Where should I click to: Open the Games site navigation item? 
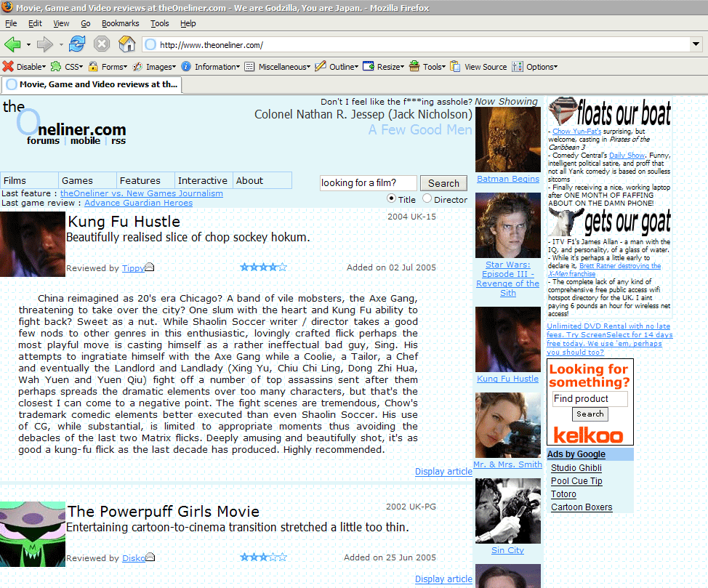coord(88,180)
